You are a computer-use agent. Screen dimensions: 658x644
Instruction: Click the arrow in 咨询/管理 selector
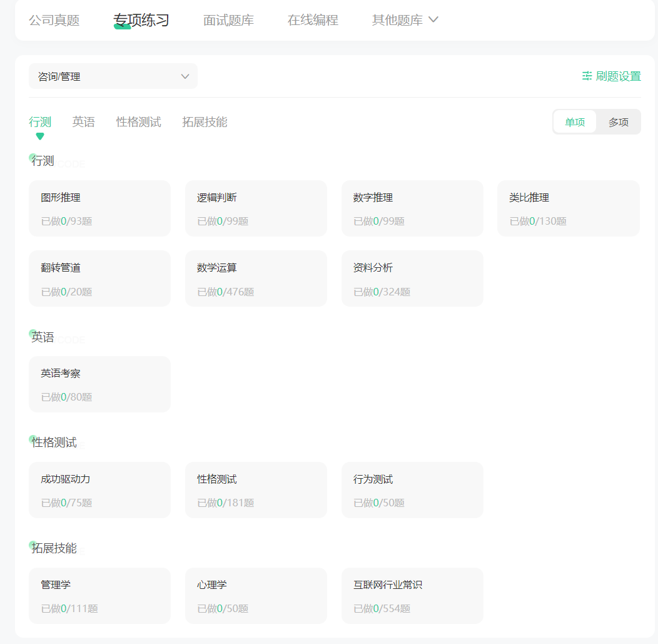point(185,76)
